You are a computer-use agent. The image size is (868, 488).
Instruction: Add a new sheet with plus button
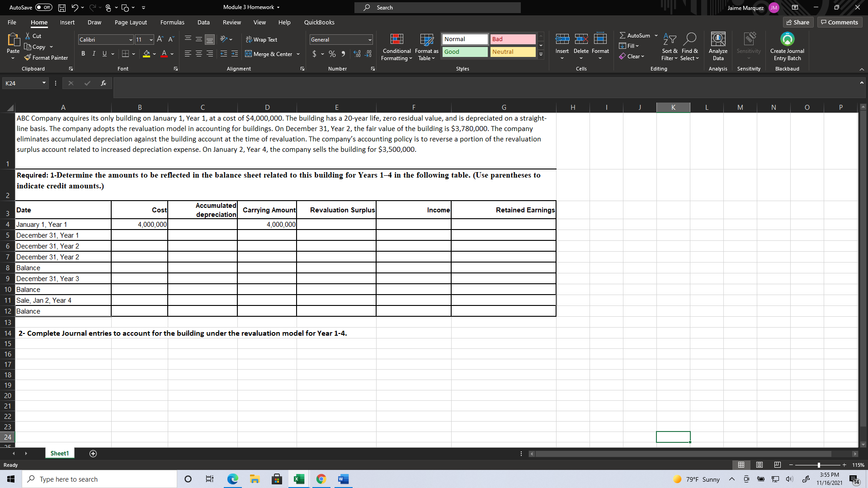[93, 453]
